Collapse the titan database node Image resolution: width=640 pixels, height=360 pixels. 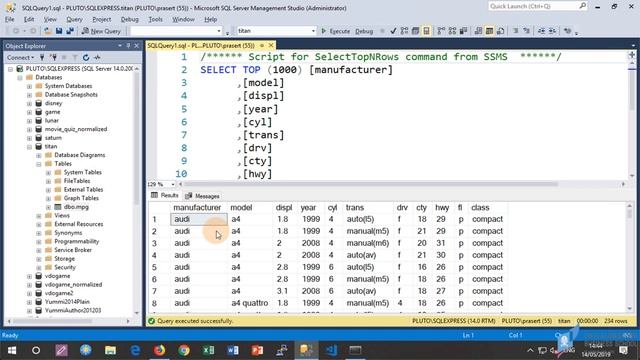[29, 147]
